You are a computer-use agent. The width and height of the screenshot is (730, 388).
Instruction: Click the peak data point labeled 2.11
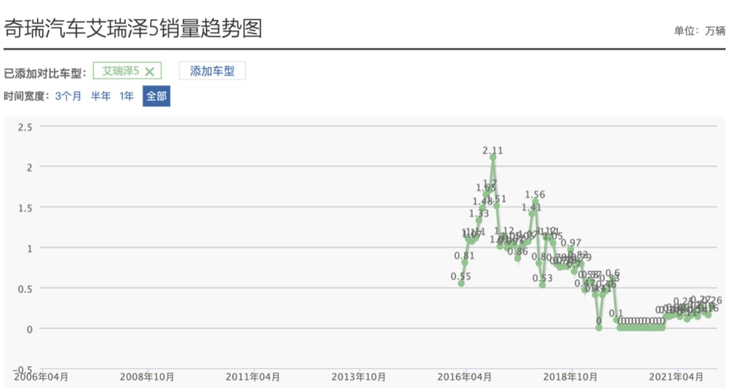(493, 157)
